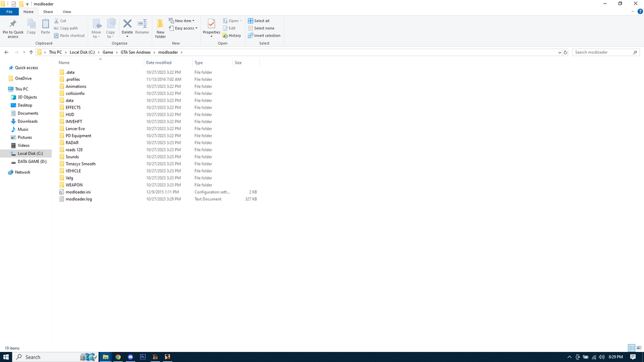
Task: Click Select none in ribbon
Action: (261, 28)
